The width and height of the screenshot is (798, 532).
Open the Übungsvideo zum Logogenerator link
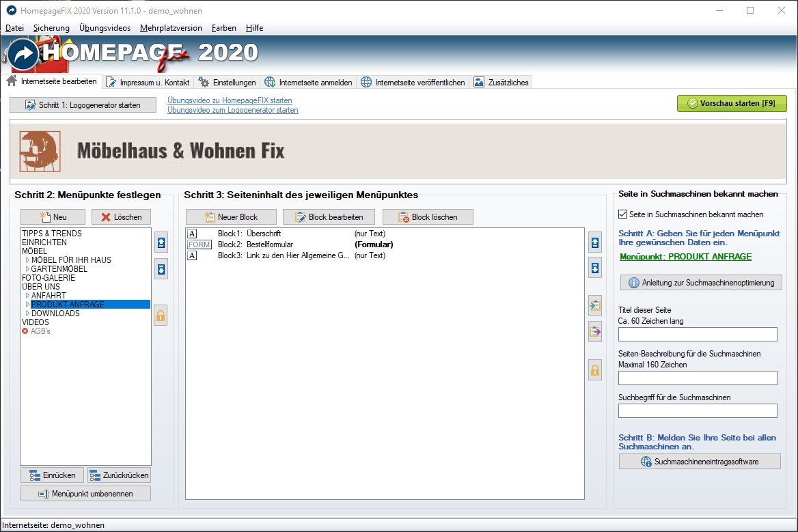pyautogui.click(x=232, y=110)
